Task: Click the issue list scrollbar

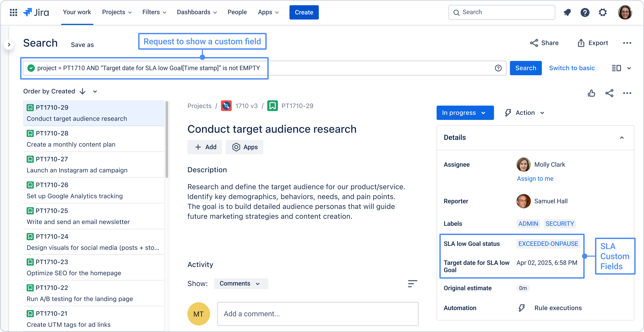Action: 167,139
